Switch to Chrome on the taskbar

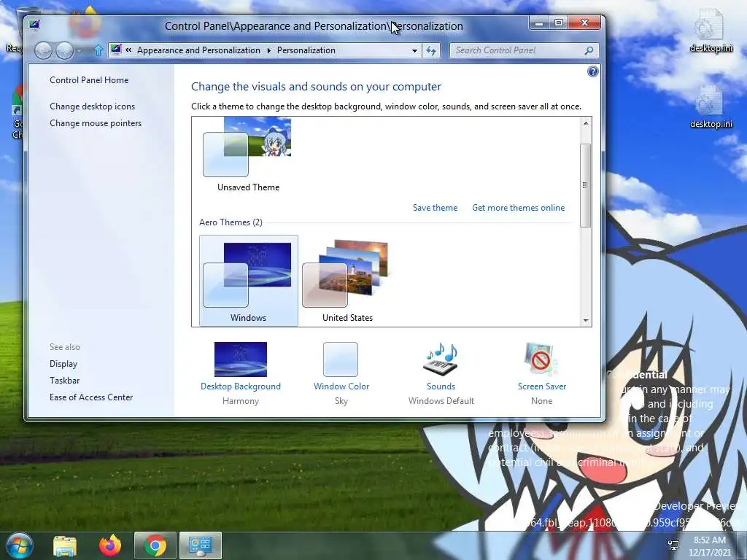(155, 545)
